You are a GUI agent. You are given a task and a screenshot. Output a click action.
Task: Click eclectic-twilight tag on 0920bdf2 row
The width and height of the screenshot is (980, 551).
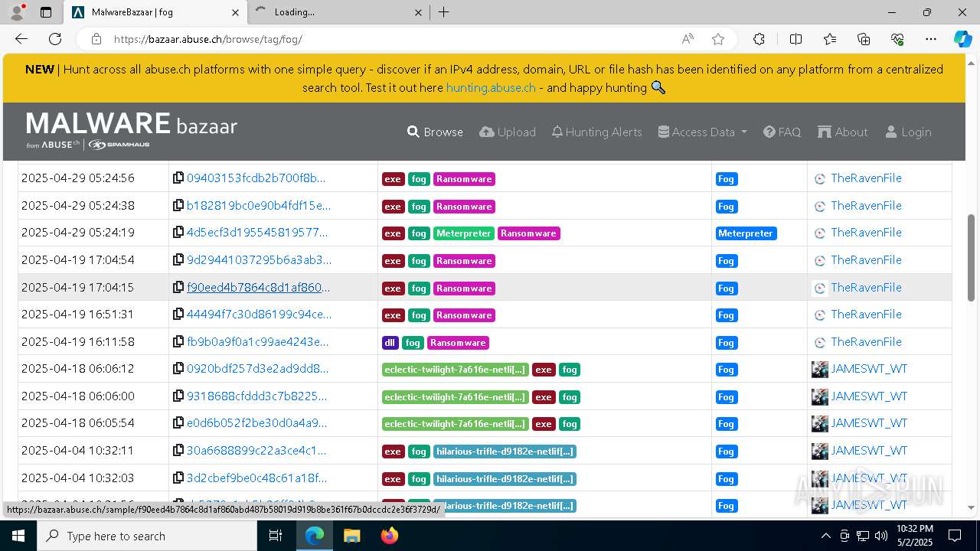[455, 370]
